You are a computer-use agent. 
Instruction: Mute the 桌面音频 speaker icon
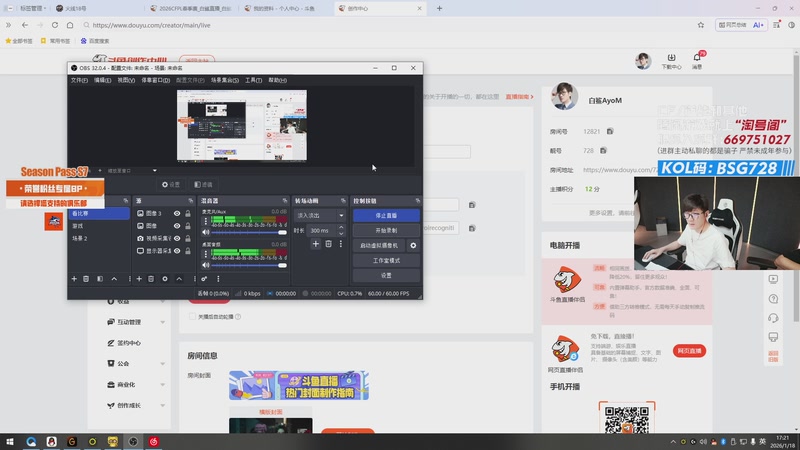(206, 265)
